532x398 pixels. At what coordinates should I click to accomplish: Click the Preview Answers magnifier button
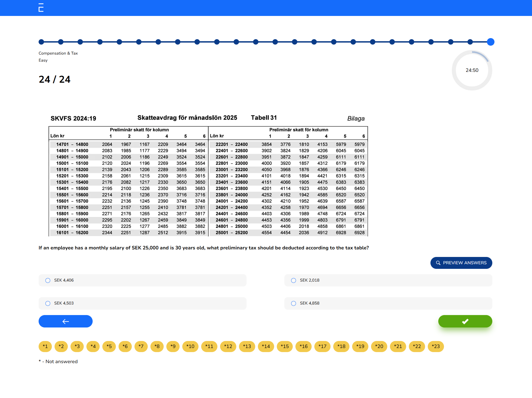click(x=461, y=263)
